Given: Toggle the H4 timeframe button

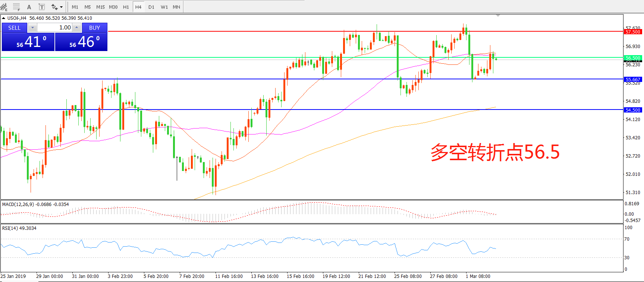Looking at the screenshot, I should coord(138,7).
